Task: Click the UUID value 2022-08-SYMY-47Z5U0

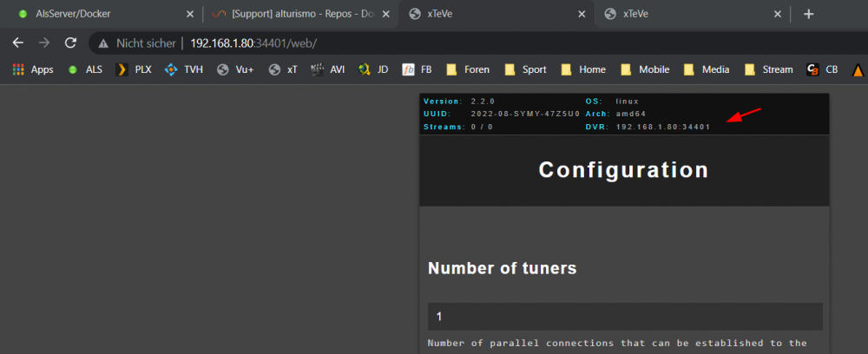Action: [x=525, y=115]
